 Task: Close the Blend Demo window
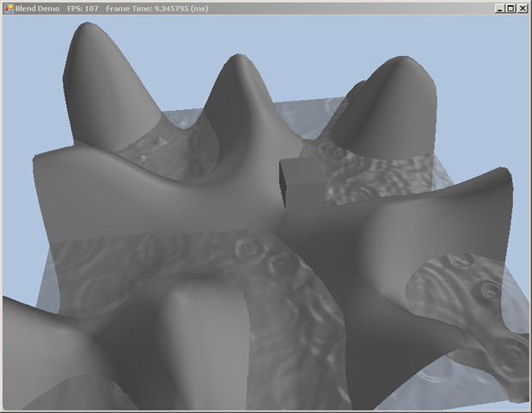[x=523, y=9]
